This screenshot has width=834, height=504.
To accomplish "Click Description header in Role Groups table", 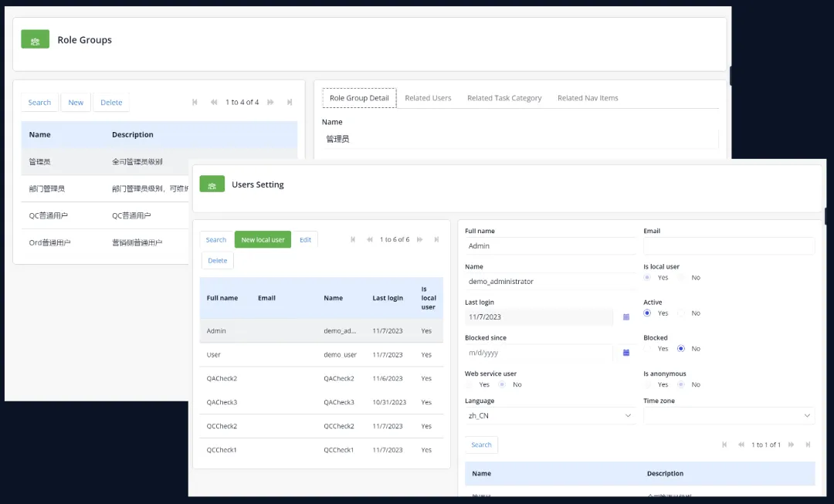I will tap(133, 134).
